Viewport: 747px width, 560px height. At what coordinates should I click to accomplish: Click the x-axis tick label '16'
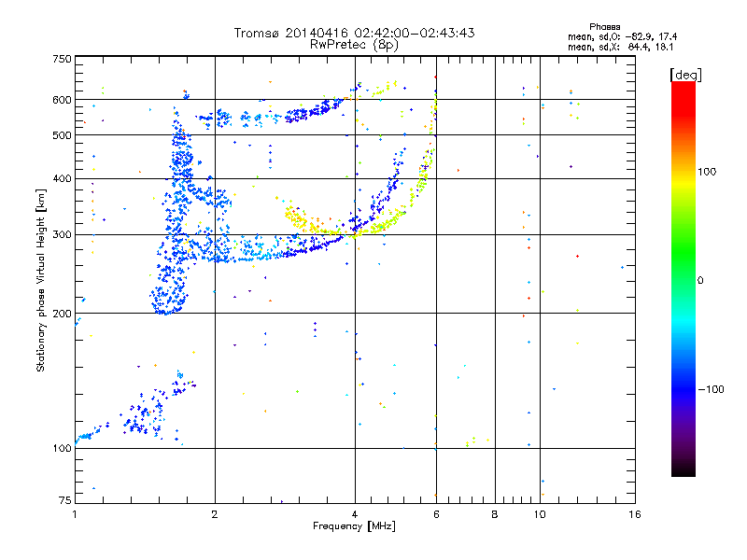pos(635,514)
